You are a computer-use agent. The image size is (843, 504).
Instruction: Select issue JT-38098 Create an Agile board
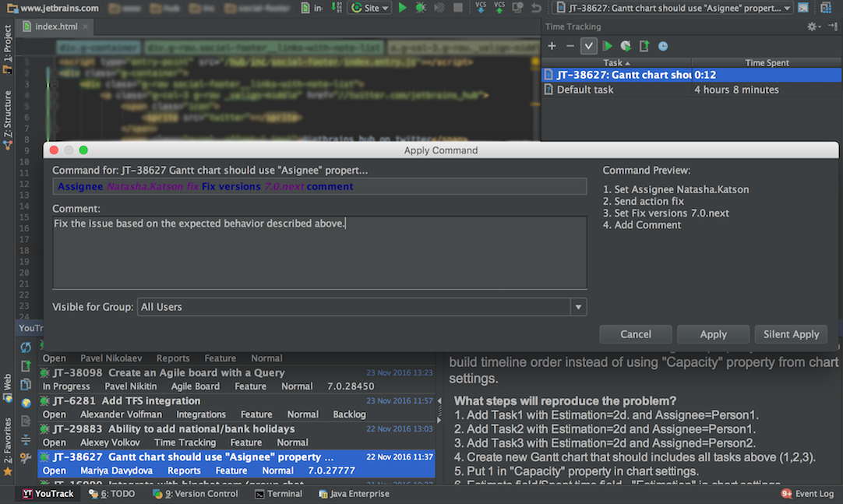pyautogui.click(x=237, y=379)
